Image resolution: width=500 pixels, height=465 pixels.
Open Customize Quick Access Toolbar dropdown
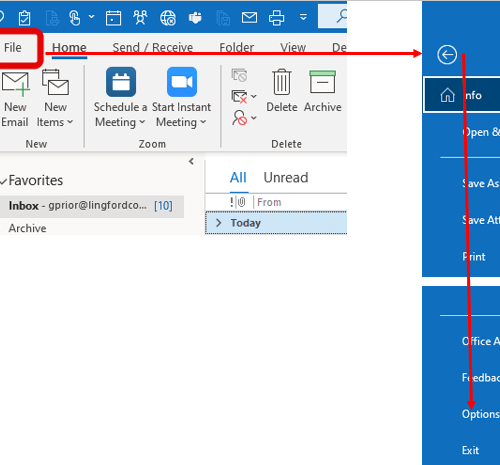[303, 17]
